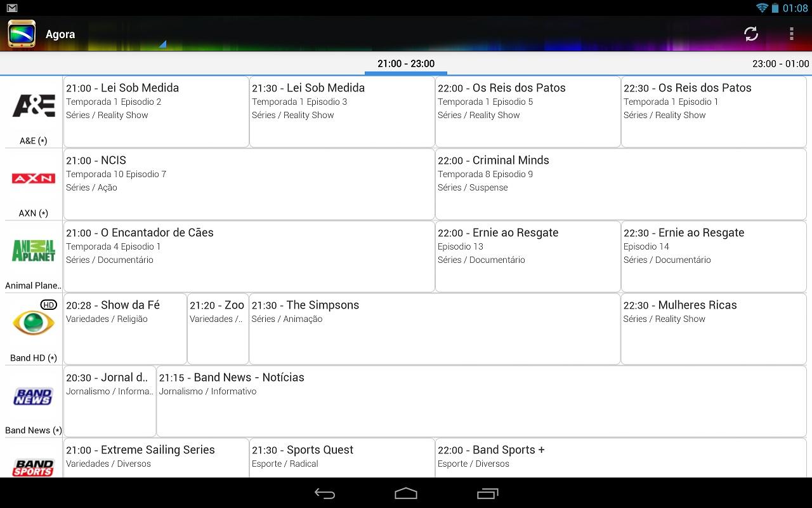Open the 21:00 NCIS program
The height and width of the screenshot is (508, 812).
[249, 184]
